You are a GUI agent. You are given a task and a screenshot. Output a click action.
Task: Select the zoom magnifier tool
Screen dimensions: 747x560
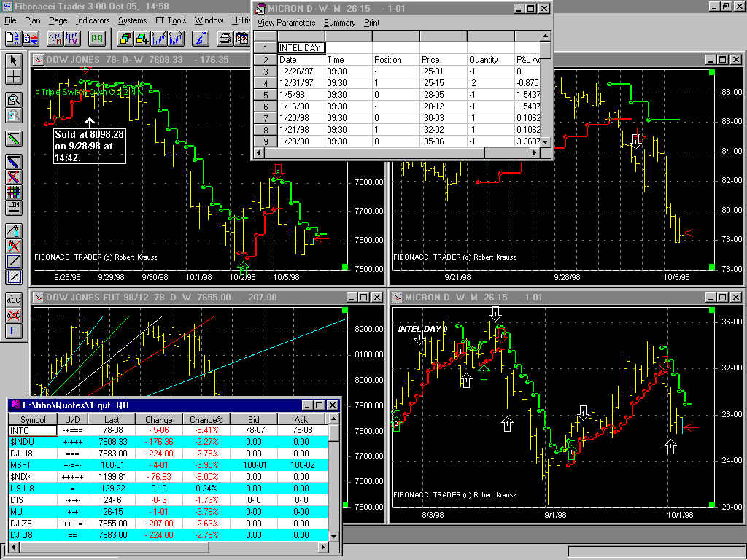tap(13, 99)
